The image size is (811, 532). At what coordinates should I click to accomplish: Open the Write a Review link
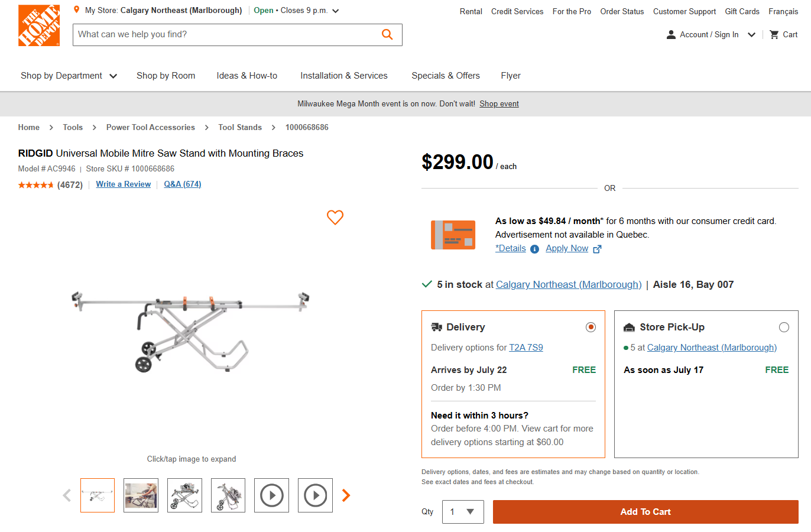click(x=124, y=184)
